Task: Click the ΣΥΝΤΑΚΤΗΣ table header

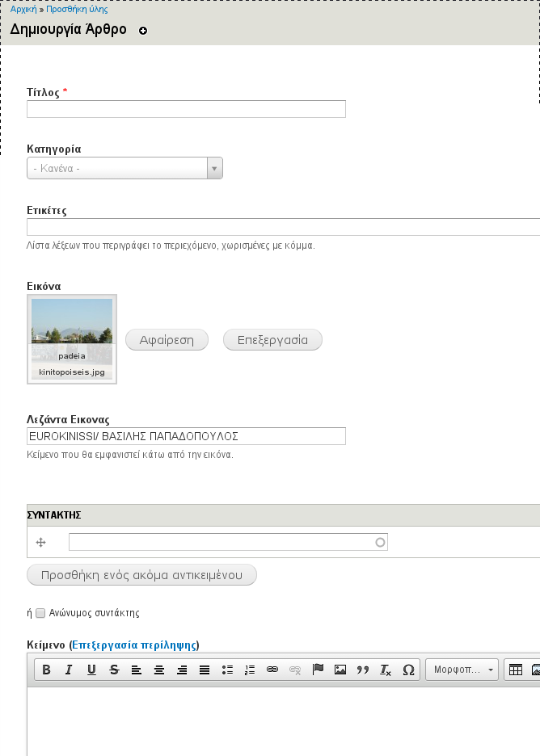Action: (283, 515)
